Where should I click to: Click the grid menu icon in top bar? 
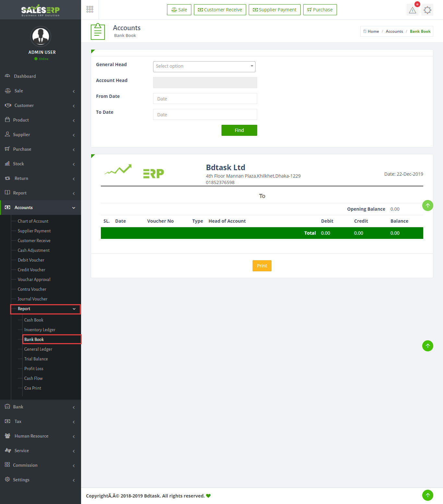90,9
